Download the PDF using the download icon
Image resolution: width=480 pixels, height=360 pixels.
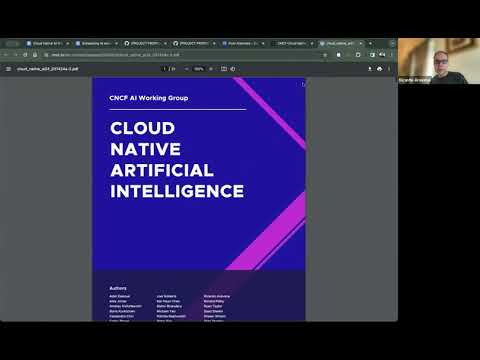(370, 69)
